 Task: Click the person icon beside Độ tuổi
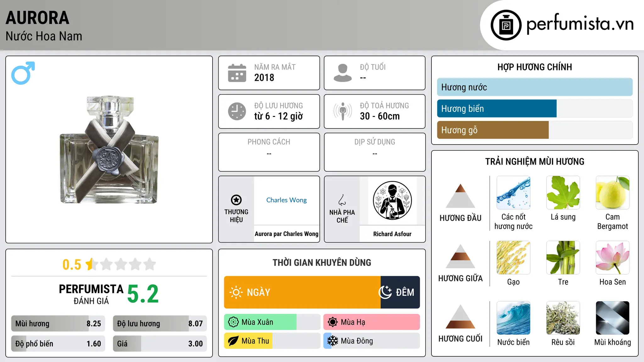coord(342,73)
